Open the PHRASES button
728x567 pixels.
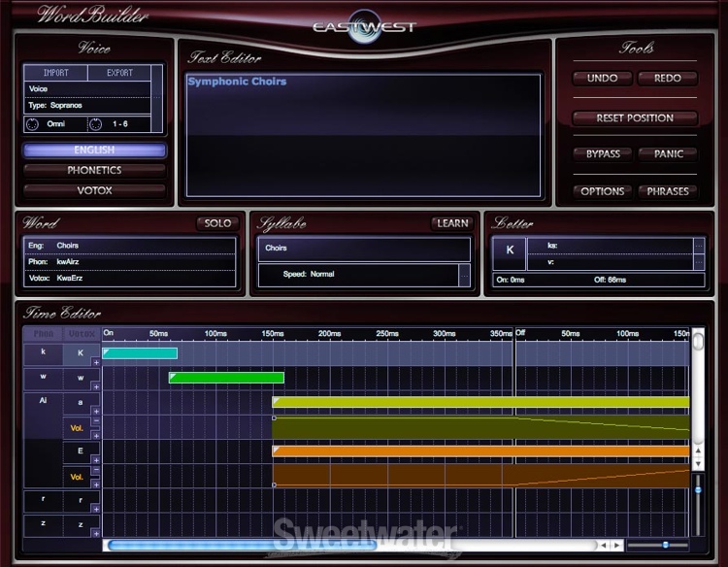[668, 191]
